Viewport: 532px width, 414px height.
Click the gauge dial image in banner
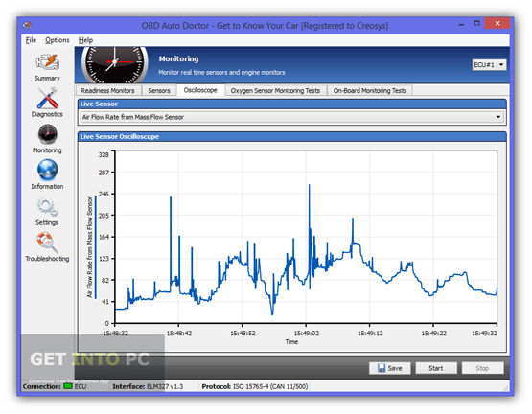[115, 64]
